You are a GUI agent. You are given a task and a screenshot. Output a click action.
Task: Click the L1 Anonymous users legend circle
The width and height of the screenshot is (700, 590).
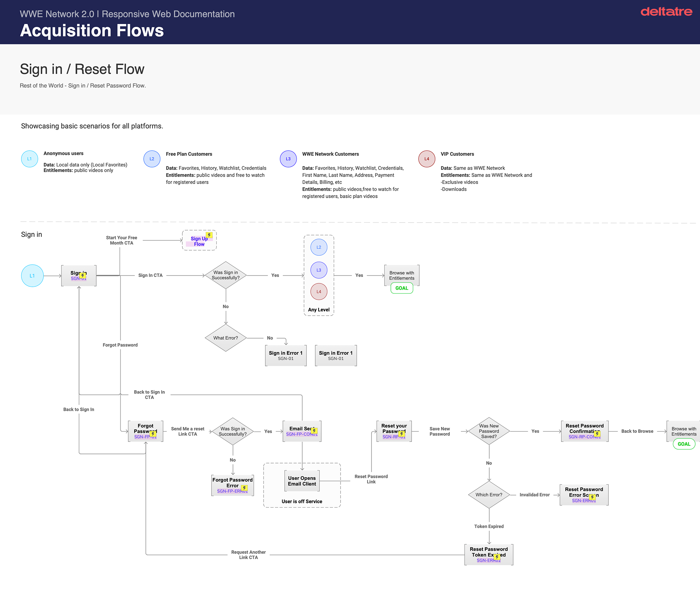coord(30,159)
